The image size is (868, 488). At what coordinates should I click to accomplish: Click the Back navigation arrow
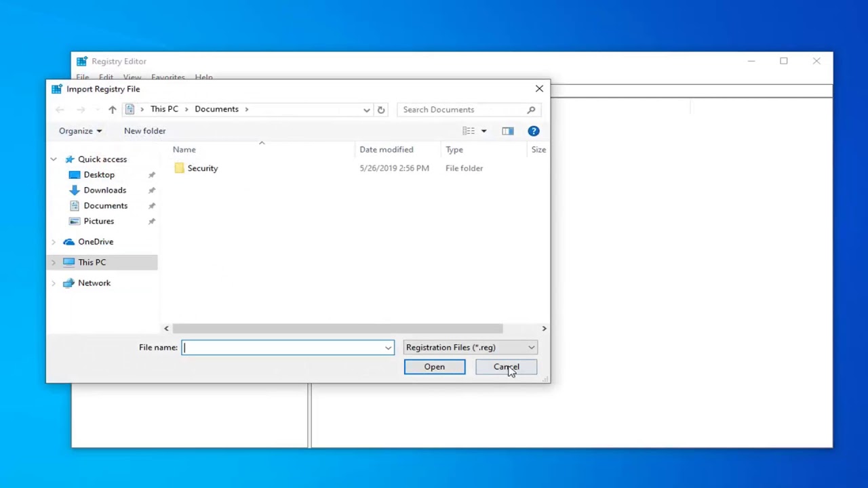[60, 109]
